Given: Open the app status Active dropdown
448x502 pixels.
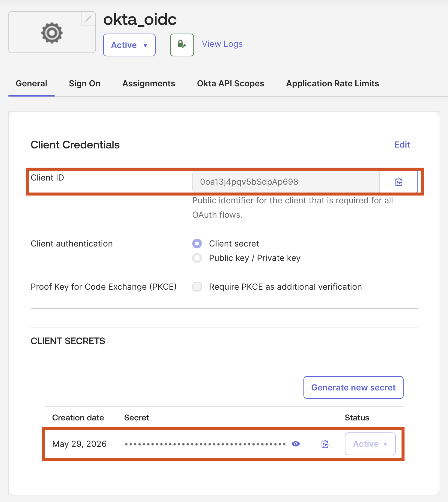Looking at the screenshot, I should [129, 45].
